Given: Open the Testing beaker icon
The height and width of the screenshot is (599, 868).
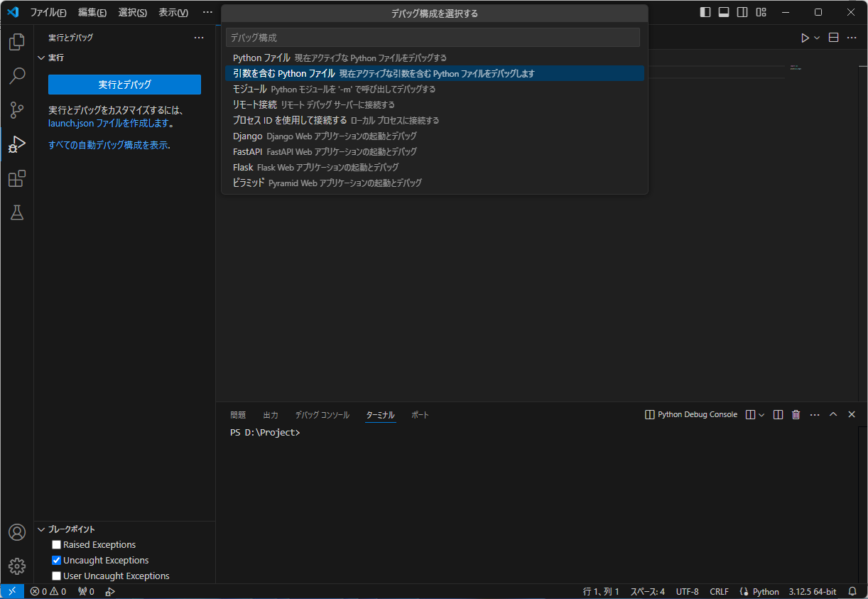Looking at the screenshot, I should pos(16,212).
